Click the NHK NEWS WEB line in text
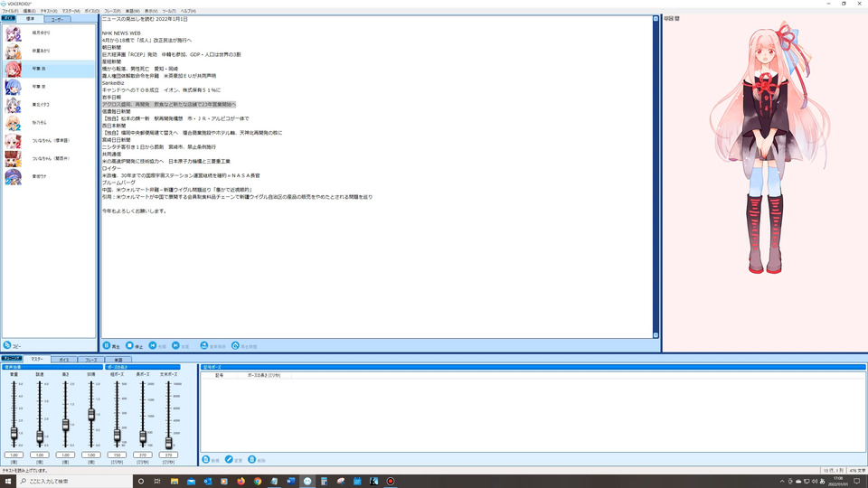 coord(121,33)
